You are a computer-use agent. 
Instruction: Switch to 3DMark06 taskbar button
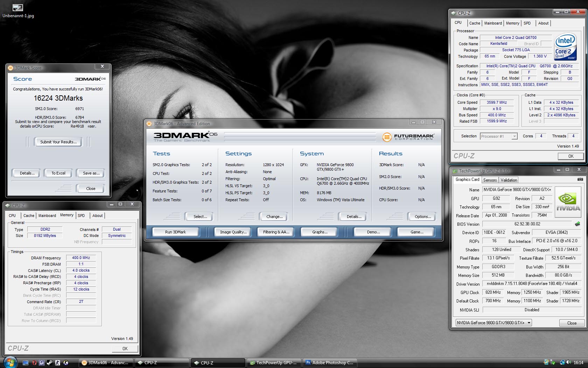(106, 363)
